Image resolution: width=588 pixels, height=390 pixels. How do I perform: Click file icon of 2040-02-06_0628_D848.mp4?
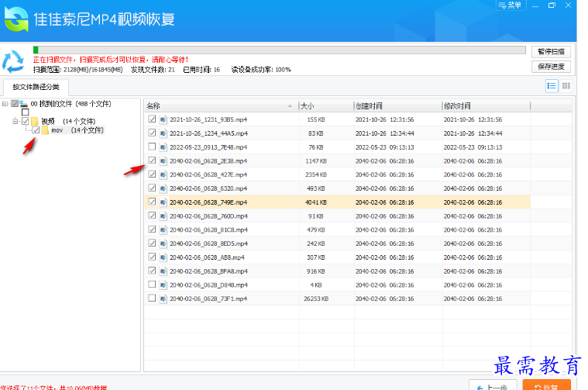click(163, 285)
